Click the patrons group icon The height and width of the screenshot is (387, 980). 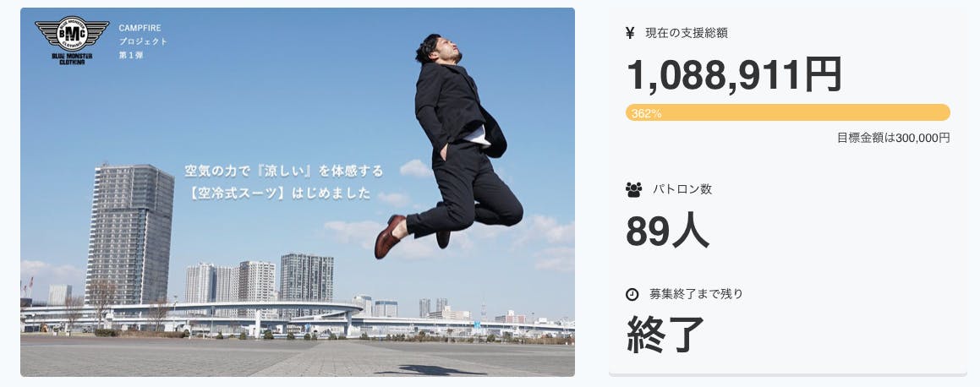[x=633, y=190]
